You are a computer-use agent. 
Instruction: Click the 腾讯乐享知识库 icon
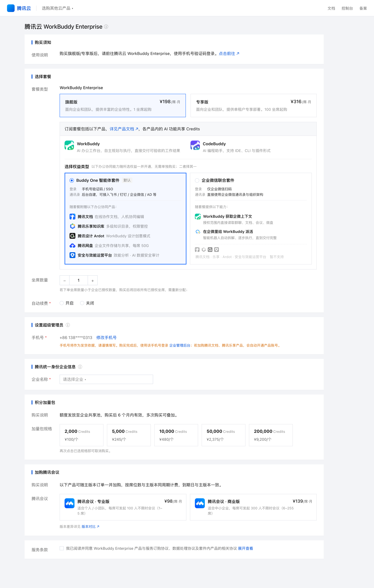(x=72, y=226)
